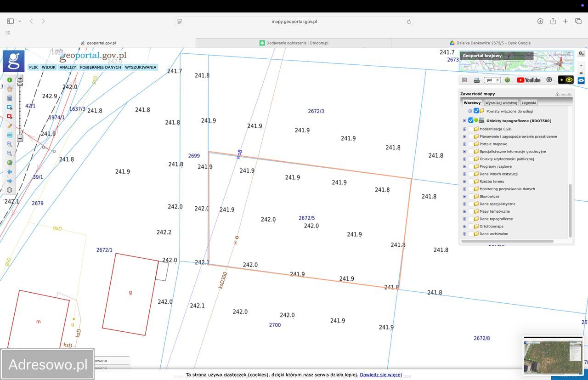588x380 pixels.
Task: Click the zoom-in magnifier tool
Action: coord(9,144)
